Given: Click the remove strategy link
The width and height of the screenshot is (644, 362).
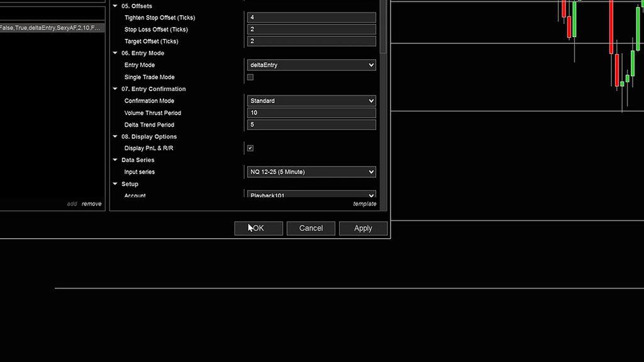Looking at the screenshot, I should [91, 204].
